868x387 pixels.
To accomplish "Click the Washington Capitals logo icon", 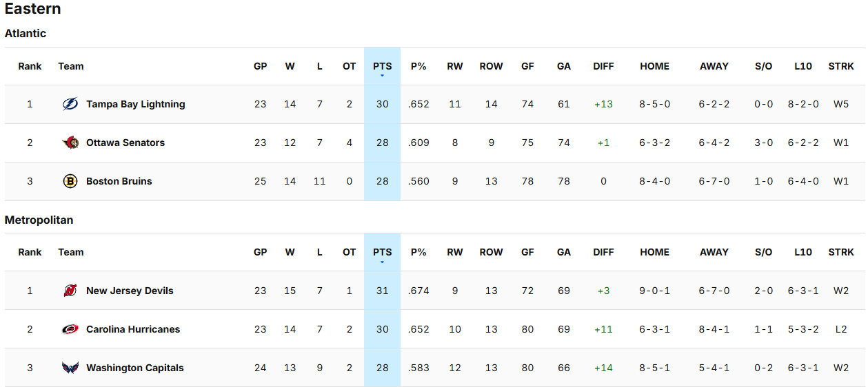I will pos(70,368).
